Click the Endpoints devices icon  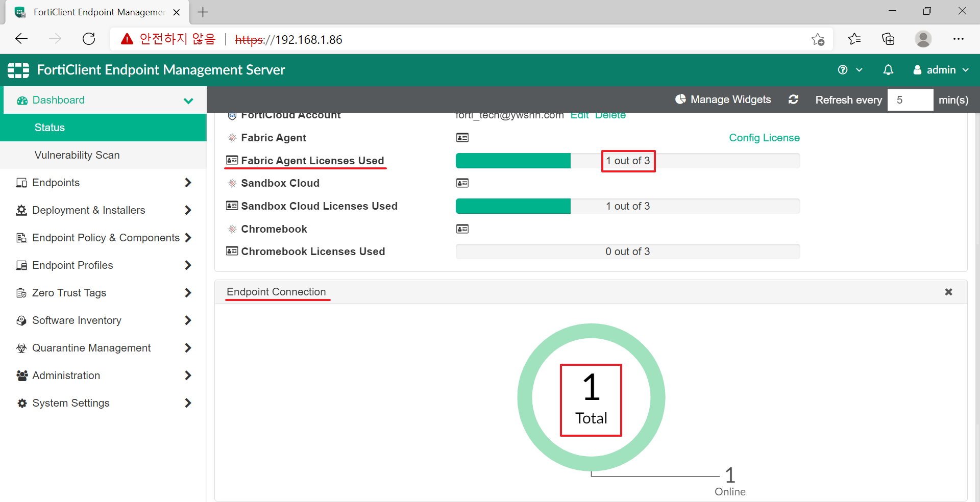tap(21, 183)
